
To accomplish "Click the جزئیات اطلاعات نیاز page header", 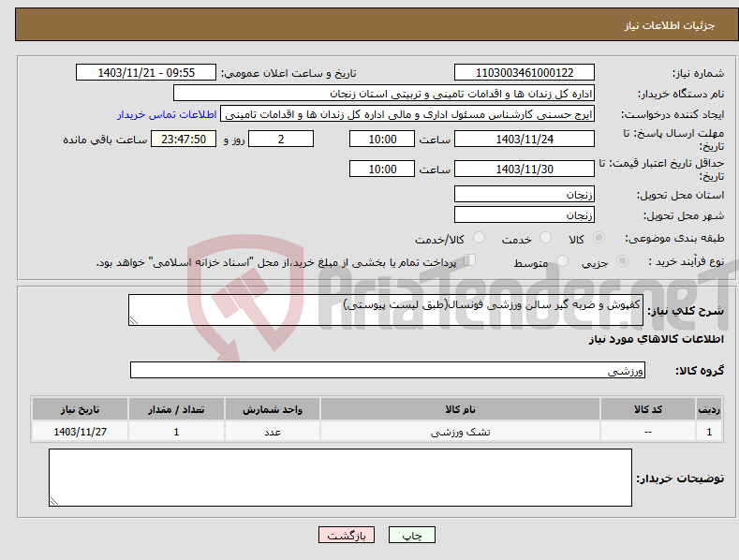I will pyautogui.click(x=670, y=25).
